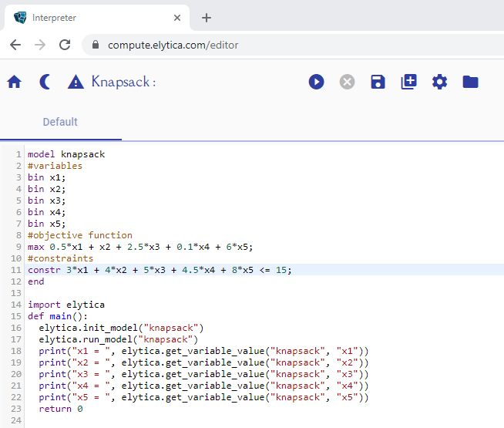504x428 pixels.
Task: Close the Interpreter browser tab
Action: [x=177, y=18]
